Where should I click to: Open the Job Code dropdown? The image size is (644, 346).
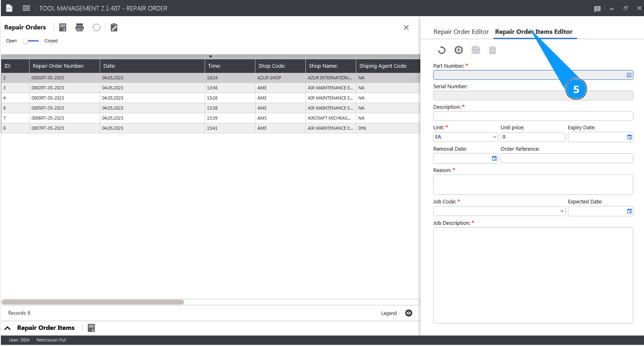[x=499, y=211]
